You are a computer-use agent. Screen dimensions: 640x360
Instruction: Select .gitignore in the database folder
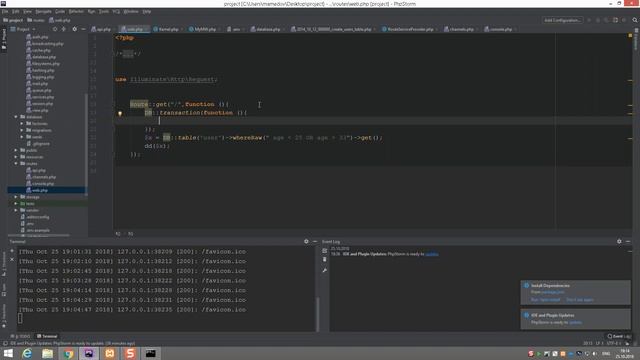(38, 144)
